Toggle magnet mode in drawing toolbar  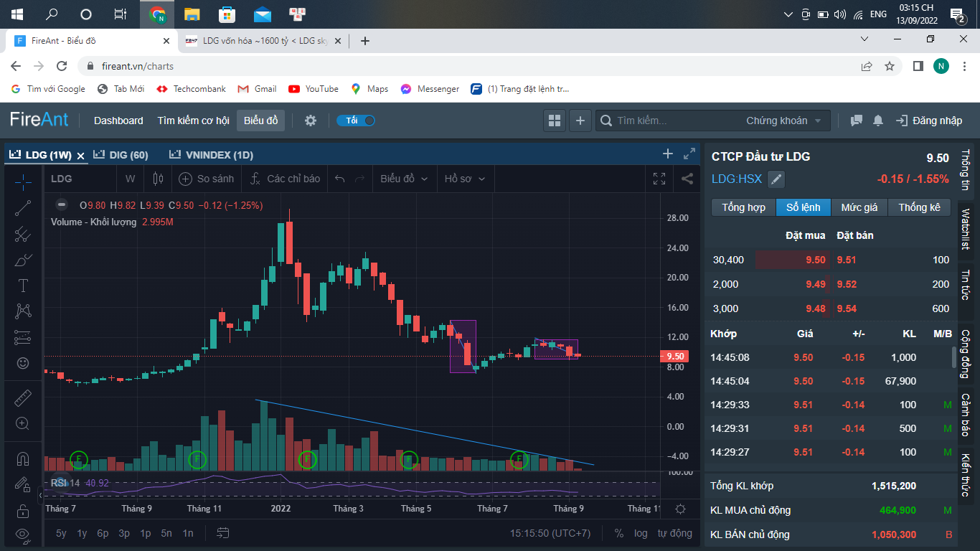(x=23, y=458)
